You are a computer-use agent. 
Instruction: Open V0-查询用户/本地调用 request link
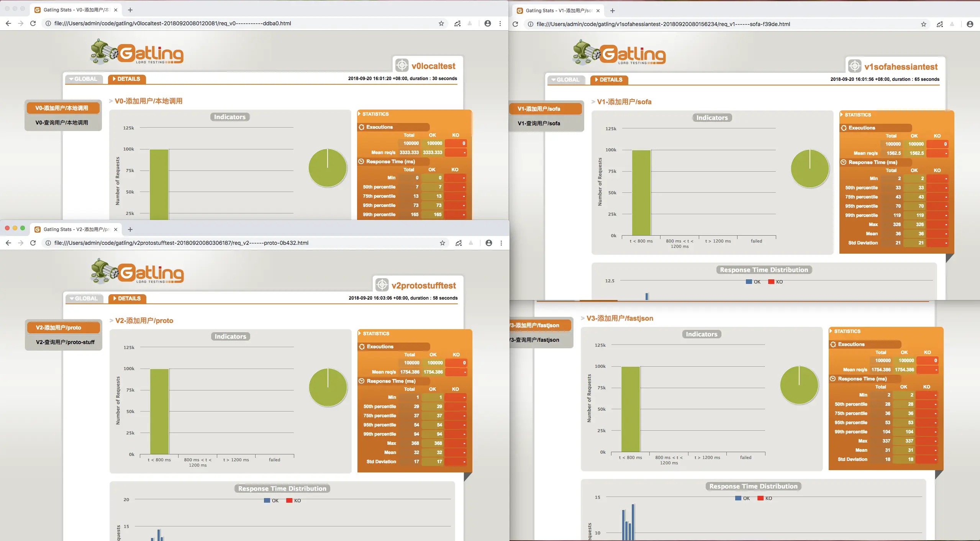pos(62,123)
